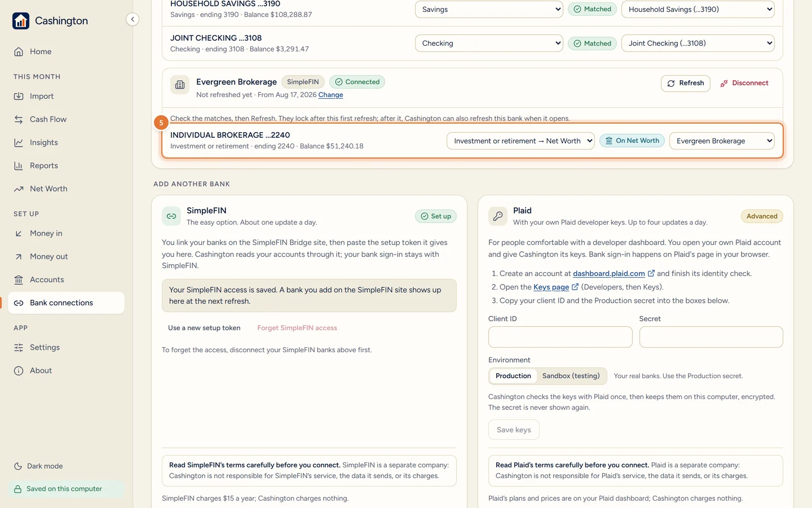Select Sandbox (testing) environment
Screen dimensions: 812x508
[571, 376]
